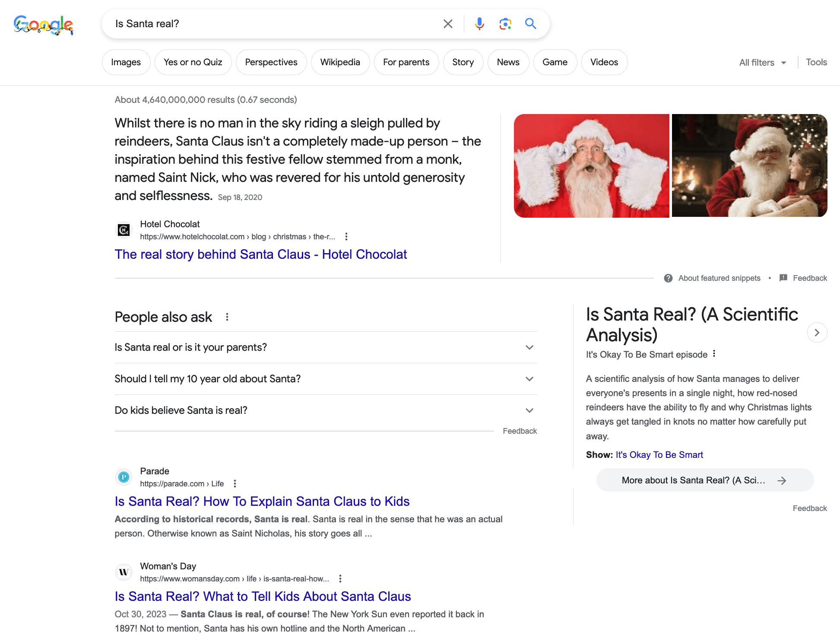
Task: Select the News filter chip
Action: (x=508, y=62)
